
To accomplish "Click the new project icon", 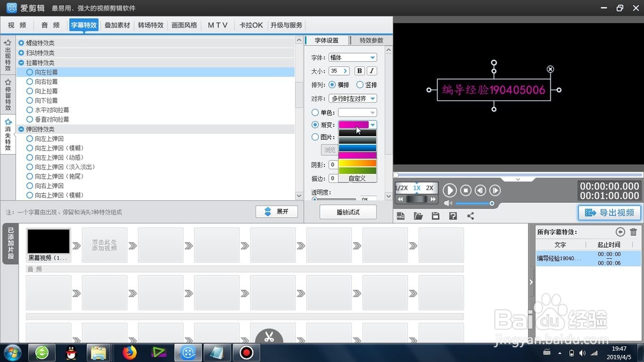I will pos(401,216).
